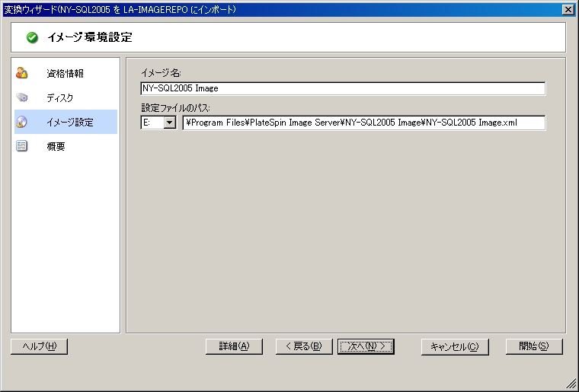Click the 詳細(A) advanced button

pos(234,346)
